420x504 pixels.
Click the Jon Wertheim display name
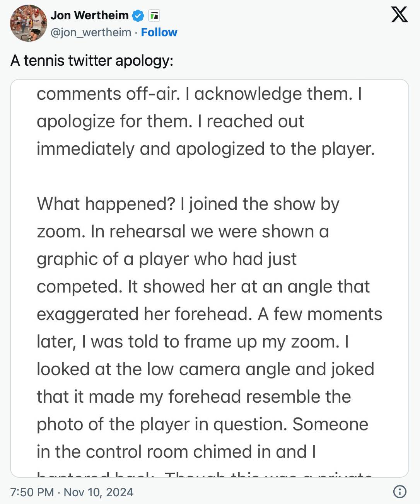(x=89, y=15)
